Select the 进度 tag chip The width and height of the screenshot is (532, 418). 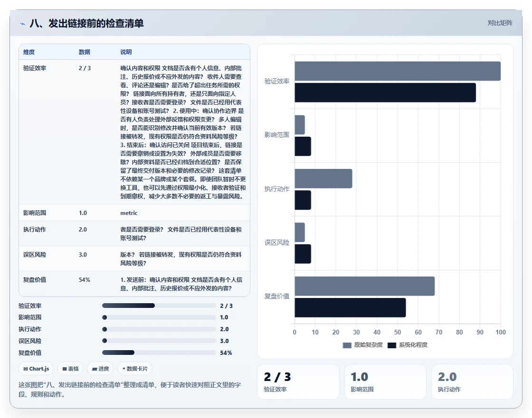pos(100,369)
